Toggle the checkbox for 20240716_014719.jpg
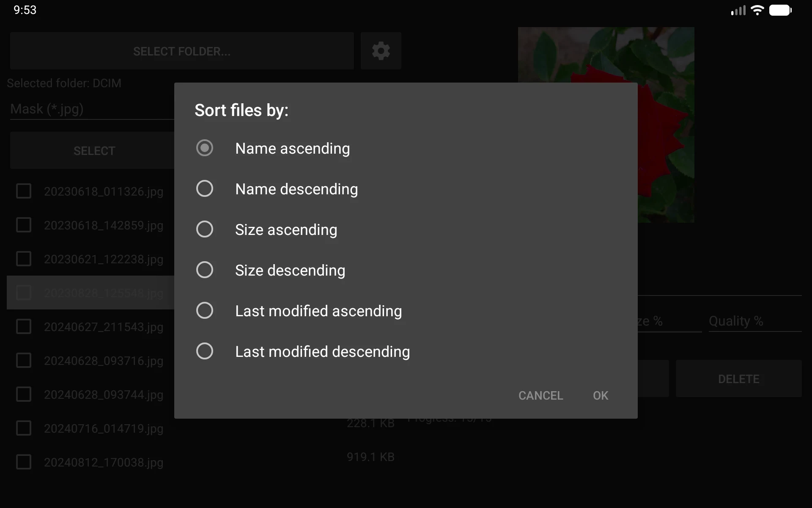This screenshot has width=812, height=508. click(x=24, y=428)
